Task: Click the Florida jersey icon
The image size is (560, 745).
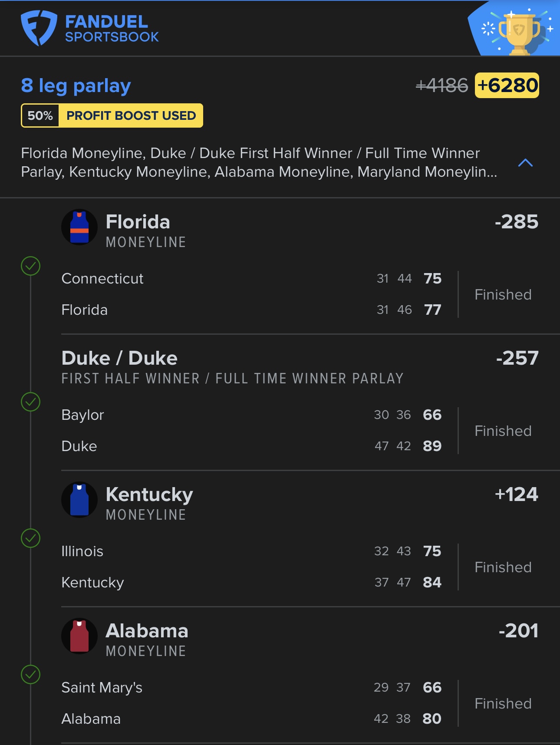Action: pos(79,227)
